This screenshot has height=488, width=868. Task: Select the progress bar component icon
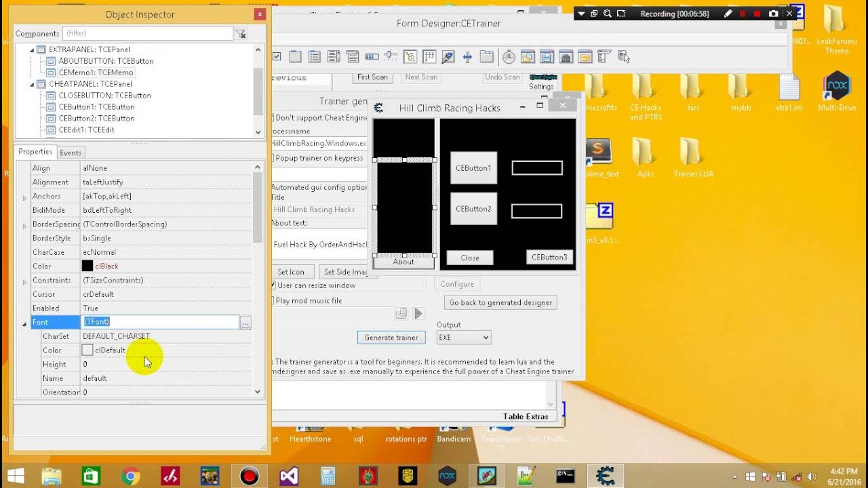click(x=372, y=57)
